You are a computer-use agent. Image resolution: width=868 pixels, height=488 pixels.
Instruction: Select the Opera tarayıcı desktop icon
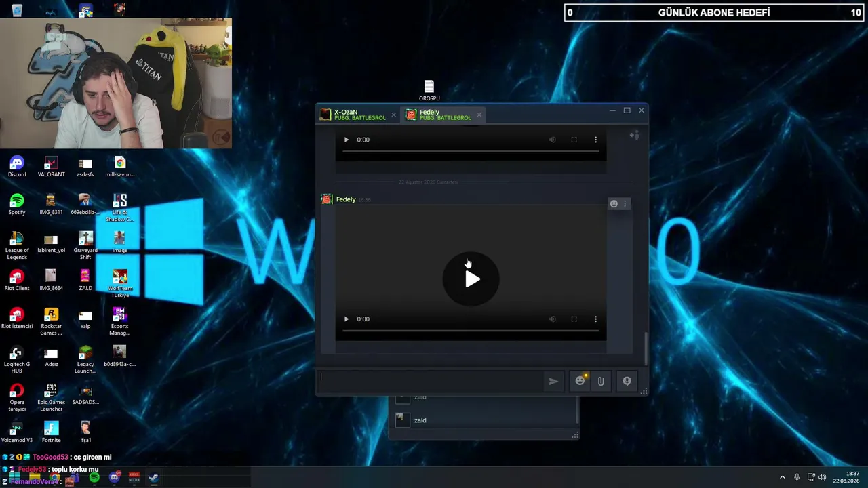(17, 397)
